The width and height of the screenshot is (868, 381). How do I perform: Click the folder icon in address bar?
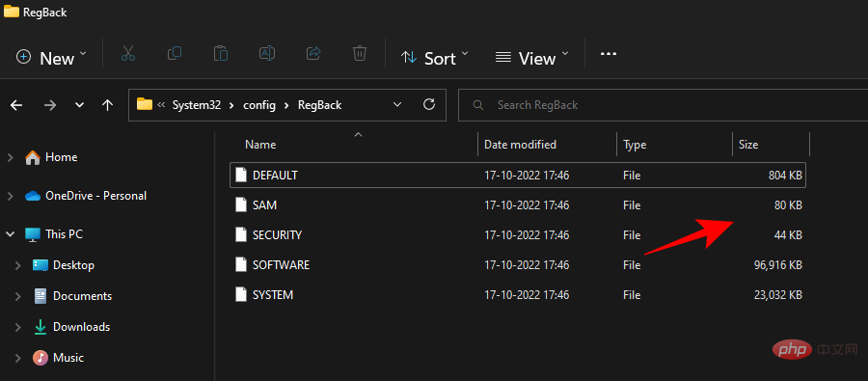point(145,104)
